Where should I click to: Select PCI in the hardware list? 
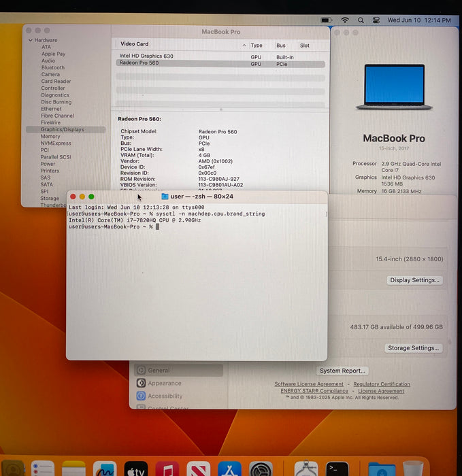click(x=44, y=150)
